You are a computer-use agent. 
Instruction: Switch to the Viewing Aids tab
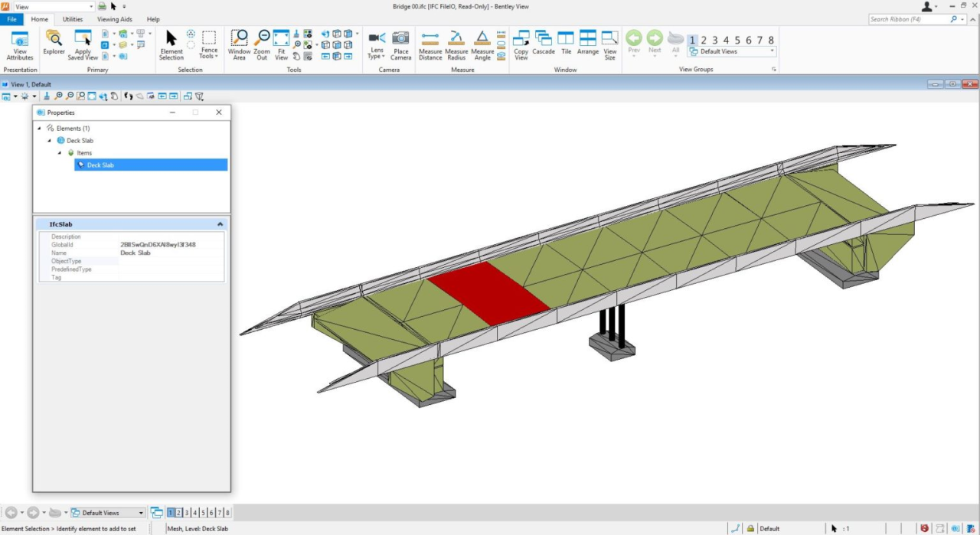(x=114, y=19)
